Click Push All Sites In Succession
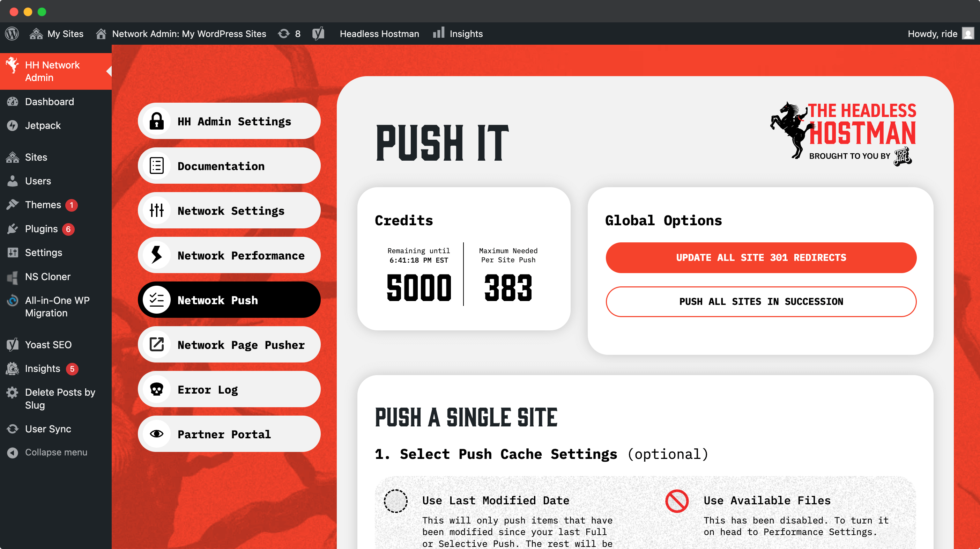Viewport: 980px width, 549px height. (x=761, y=301)
